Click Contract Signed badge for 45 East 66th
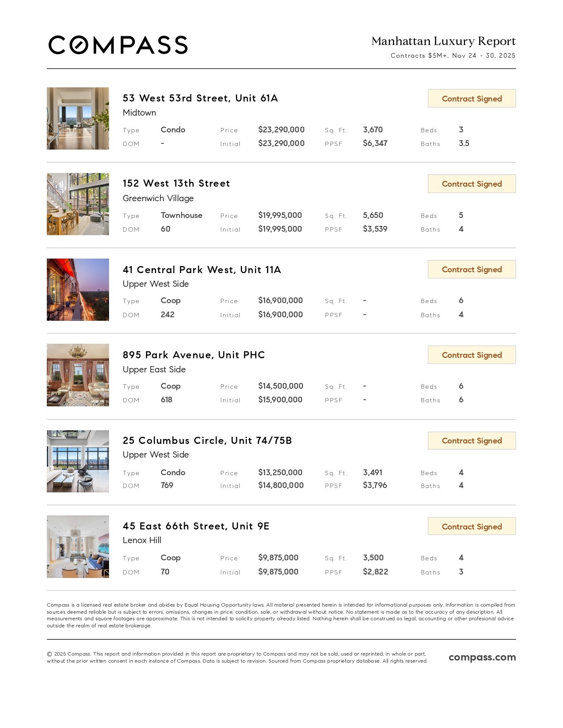Image resolution: width=563 pixels, height=728 pixels. 472,526
